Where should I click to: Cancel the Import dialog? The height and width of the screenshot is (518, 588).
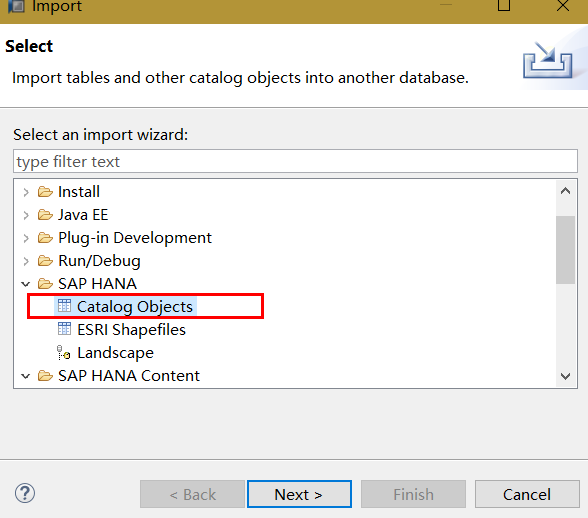click(527, 494)
